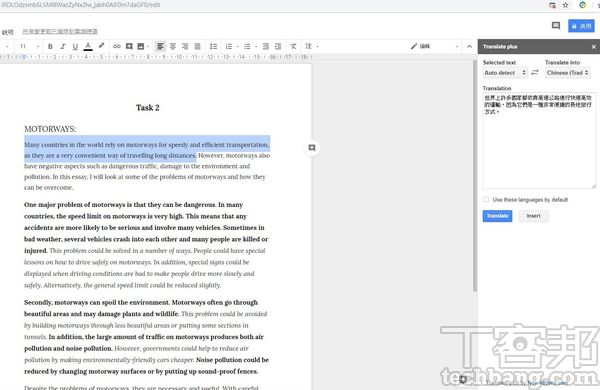Screen dimensions: 600x390
Task: Toggle italic formatting in the toolbar
Action: (63, 46)
